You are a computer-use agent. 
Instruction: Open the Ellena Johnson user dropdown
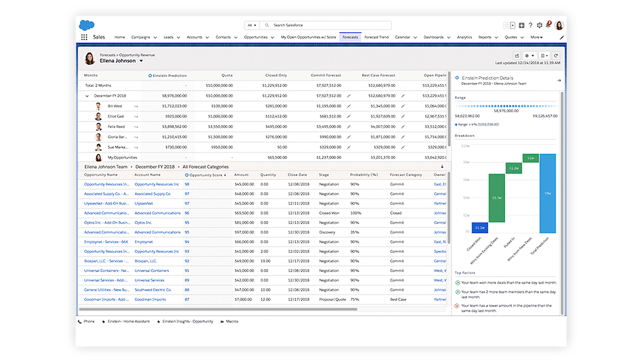pos(141,61)
